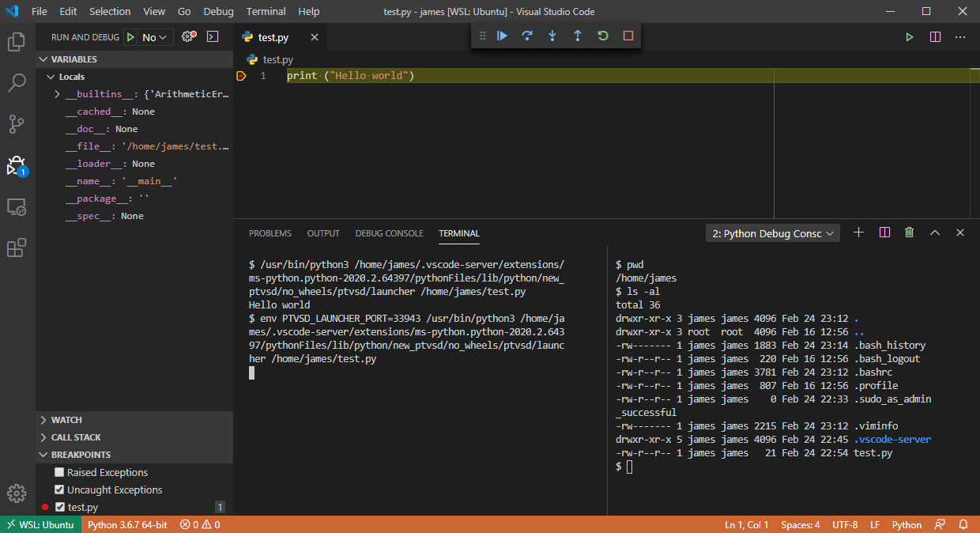
Task: Enable Raised Exceptions breakpoint checkbox
Action: tap(59, 472)
